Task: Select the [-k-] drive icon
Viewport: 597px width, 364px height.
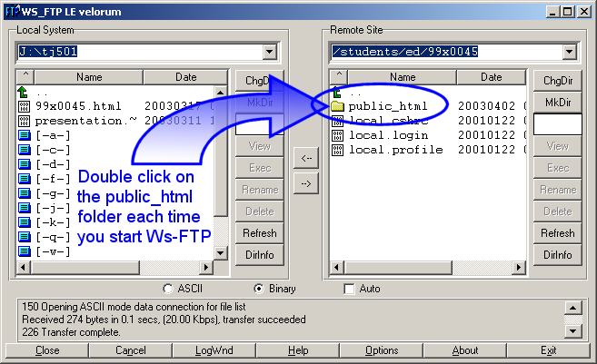Action: tap(25, 222)
